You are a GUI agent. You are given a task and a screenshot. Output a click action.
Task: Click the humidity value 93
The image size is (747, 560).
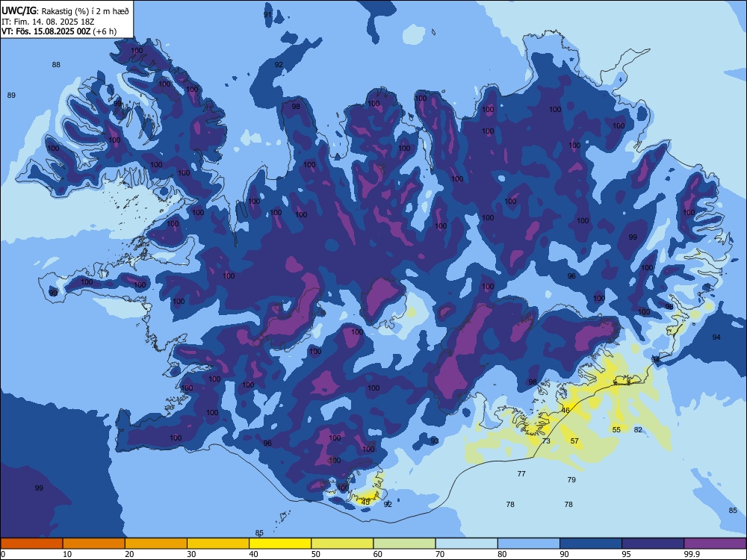click(x=435, y=441)
